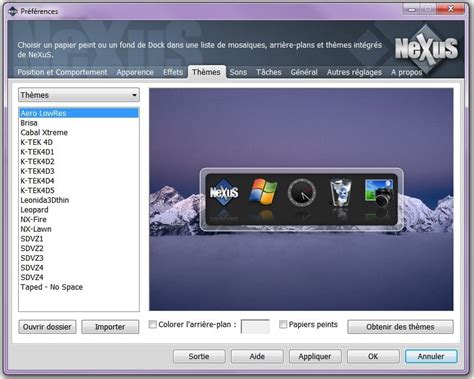Viewport: 474px width, 379px height.
Task: Select the K-TEK4D1 theme
Action: click(79, 152)
